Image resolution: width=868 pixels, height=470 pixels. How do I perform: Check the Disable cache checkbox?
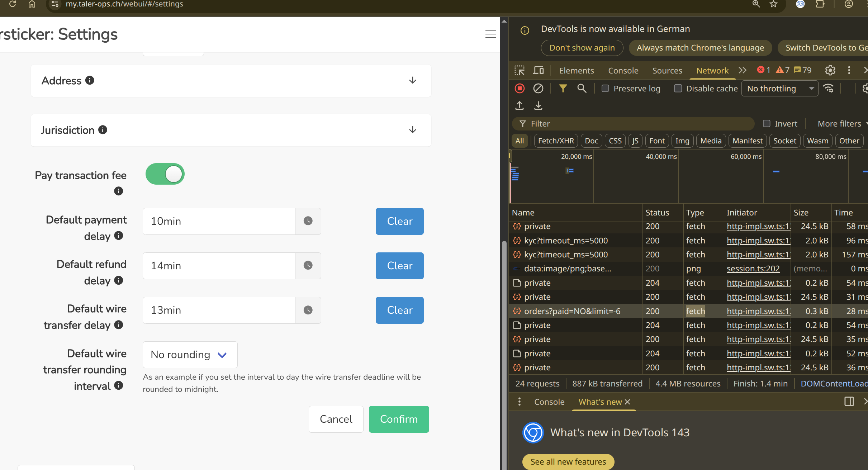pyautogui.click(x=678, y=89)
